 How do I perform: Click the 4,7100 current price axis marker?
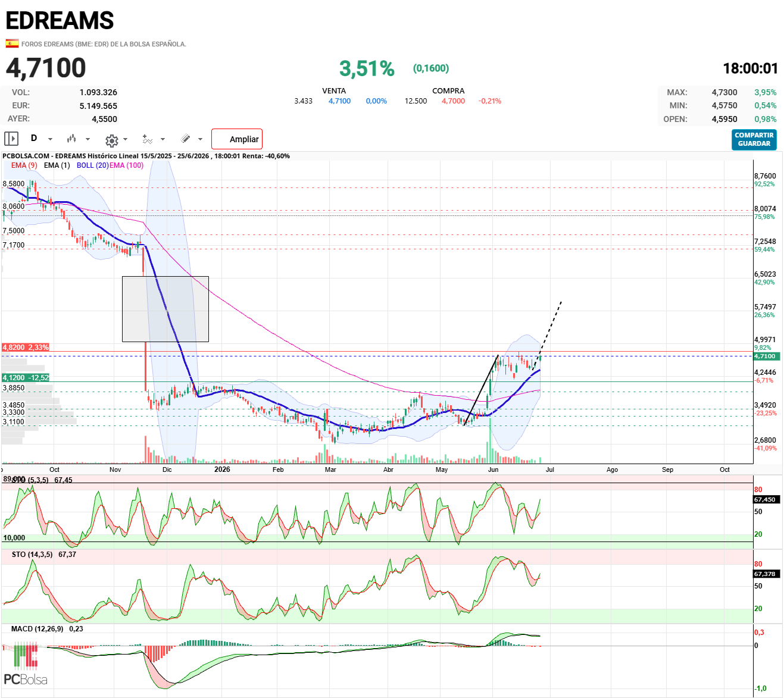click(x=766, y=356)
